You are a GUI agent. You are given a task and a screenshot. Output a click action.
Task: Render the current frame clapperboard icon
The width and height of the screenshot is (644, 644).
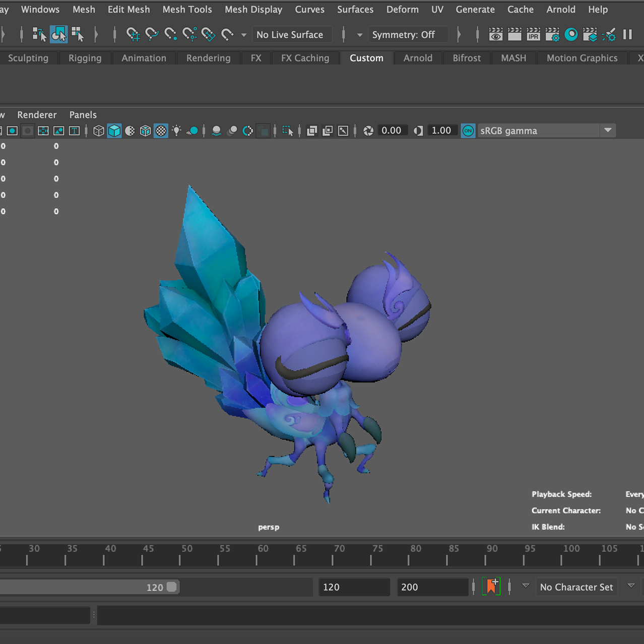tap(514, 34)
